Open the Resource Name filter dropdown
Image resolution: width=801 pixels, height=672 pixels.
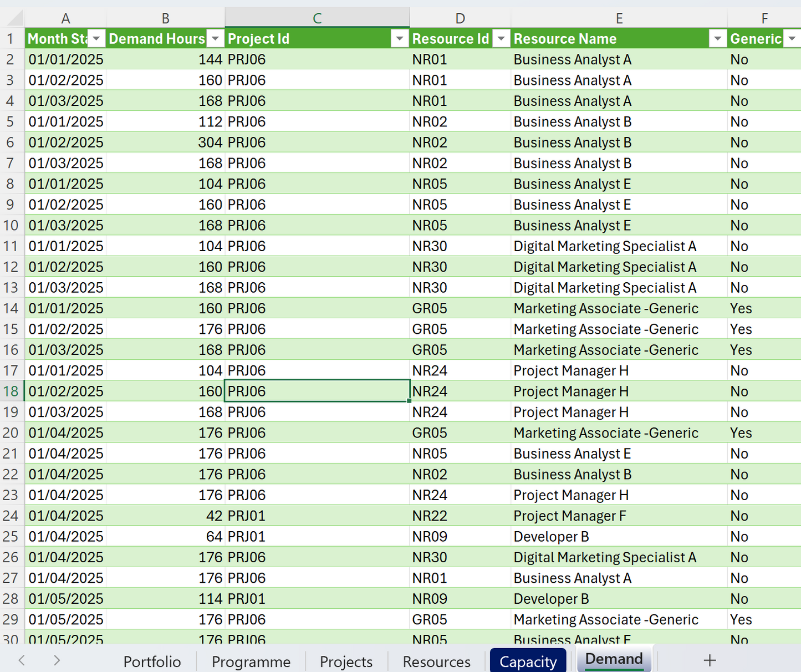pyautogui.click(x=717, y=38)
